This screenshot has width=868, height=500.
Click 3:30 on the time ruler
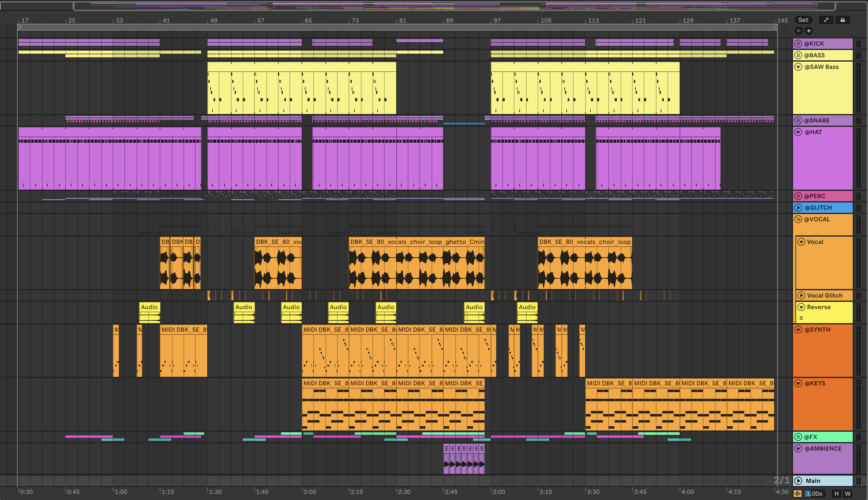point(593,492)
